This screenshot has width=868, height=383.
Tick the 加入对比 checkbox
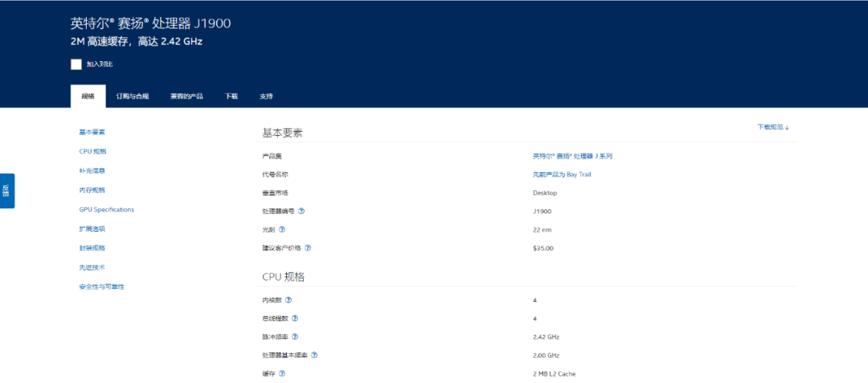click(76, 64)
